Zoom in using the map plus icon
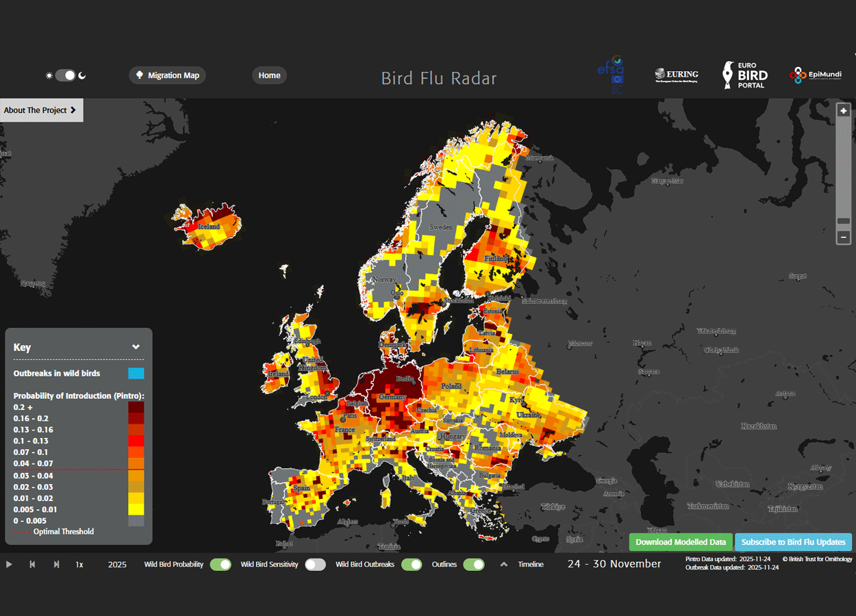The width and height of the screenshot is (856, 616). point(843,110)
